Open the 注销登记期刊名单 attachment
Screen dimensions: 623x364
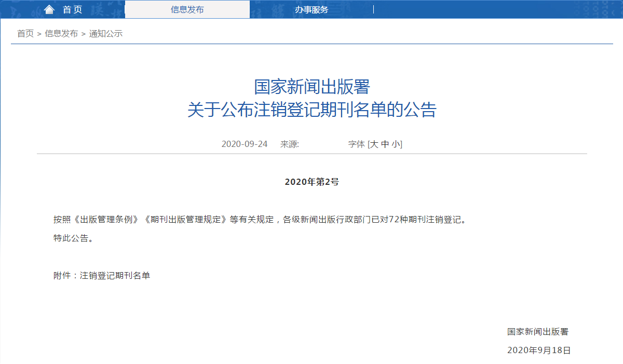click(x=115, y=276)
